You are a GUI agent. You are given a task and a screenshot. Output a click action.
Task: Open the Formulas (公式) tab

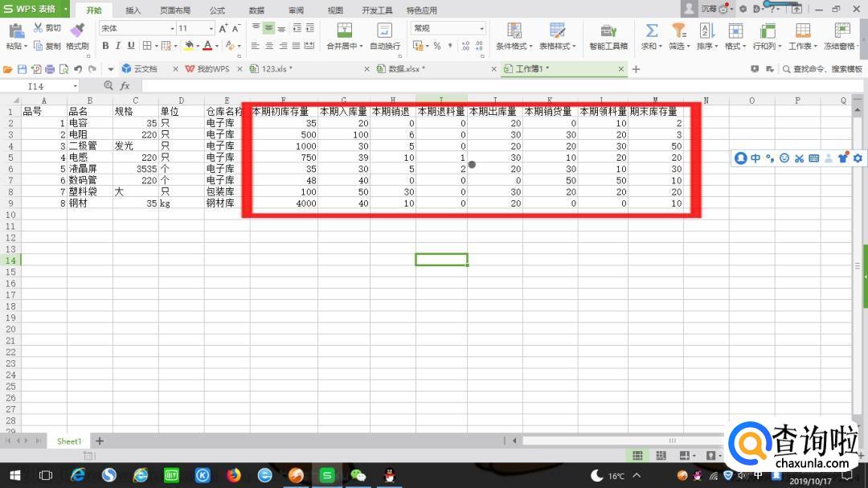tap(217, 10)
